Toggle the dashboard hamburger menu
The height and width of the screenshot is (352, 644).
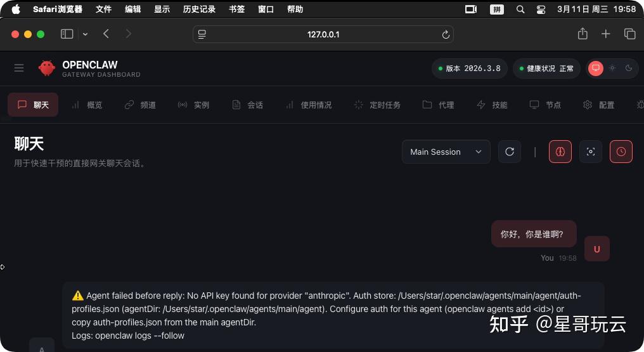pyautogui.click(x=19, y=68)
